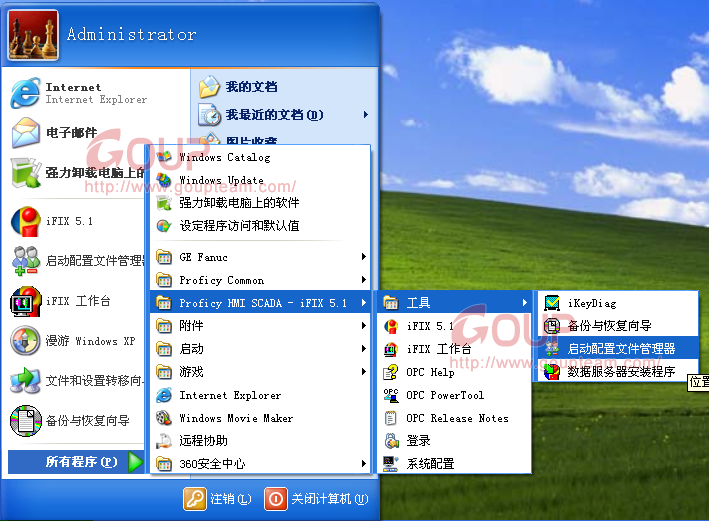Click the OPC Help icon
Image resolution: width=709 pixels, height=521 pixels.
pos(391,372)
